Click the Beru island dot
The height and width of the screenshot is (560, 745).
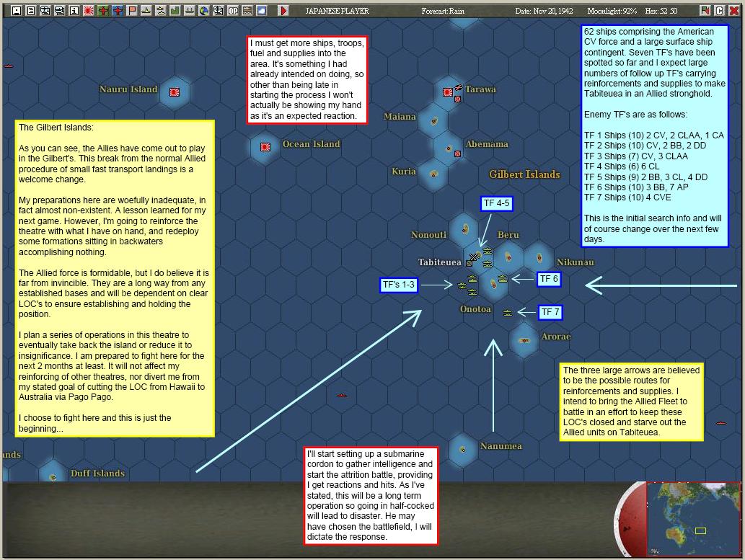[509, 257]
